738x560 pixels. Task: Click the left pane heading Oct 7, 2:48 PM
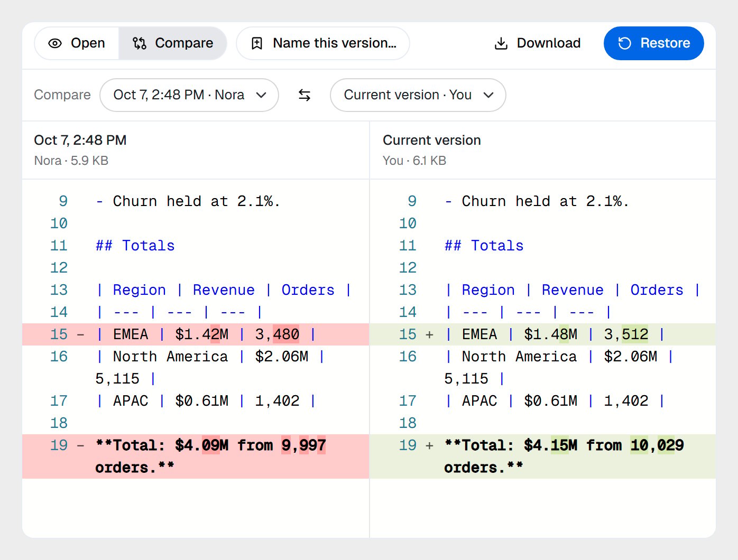80,140
